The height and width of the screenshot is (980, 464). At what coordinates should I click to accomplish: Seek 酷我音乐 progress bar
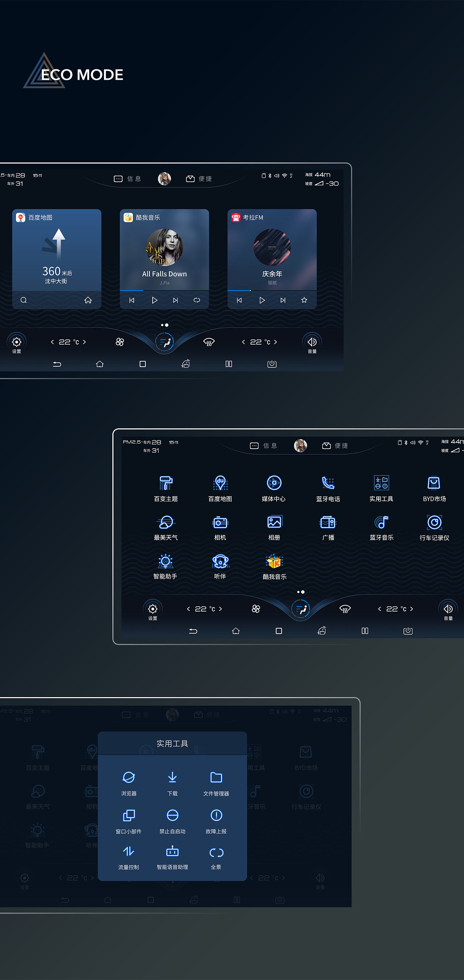pyautogui.click(x=164, y=290)
